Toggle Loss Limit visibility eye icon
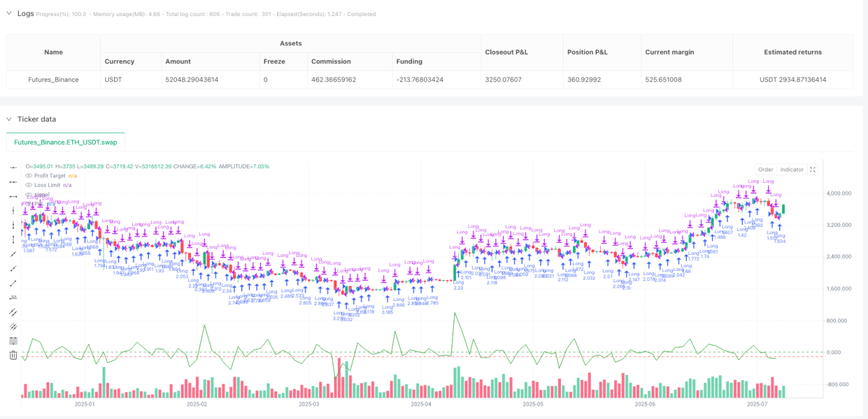 click(x=29, y=185)
